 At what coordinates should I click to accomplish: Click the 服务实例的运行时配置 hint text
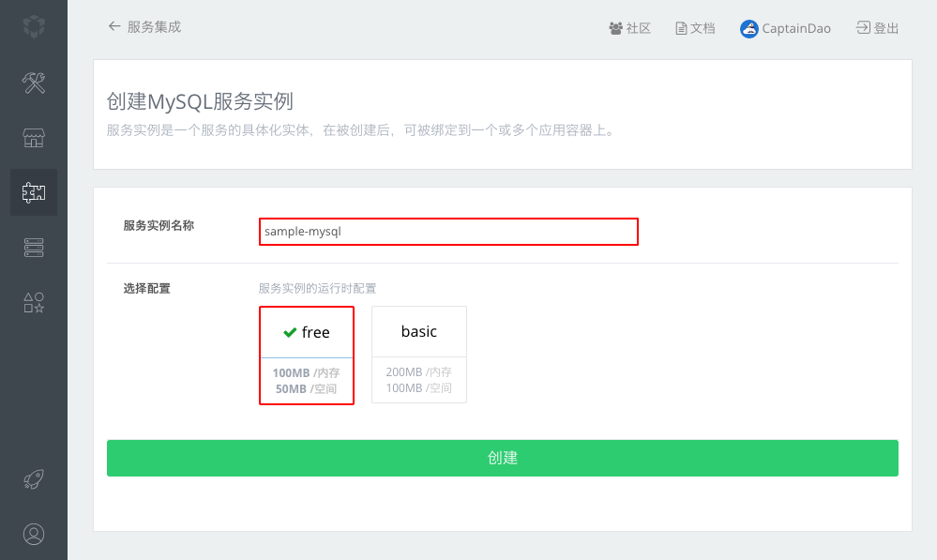(x=317, y=288)
